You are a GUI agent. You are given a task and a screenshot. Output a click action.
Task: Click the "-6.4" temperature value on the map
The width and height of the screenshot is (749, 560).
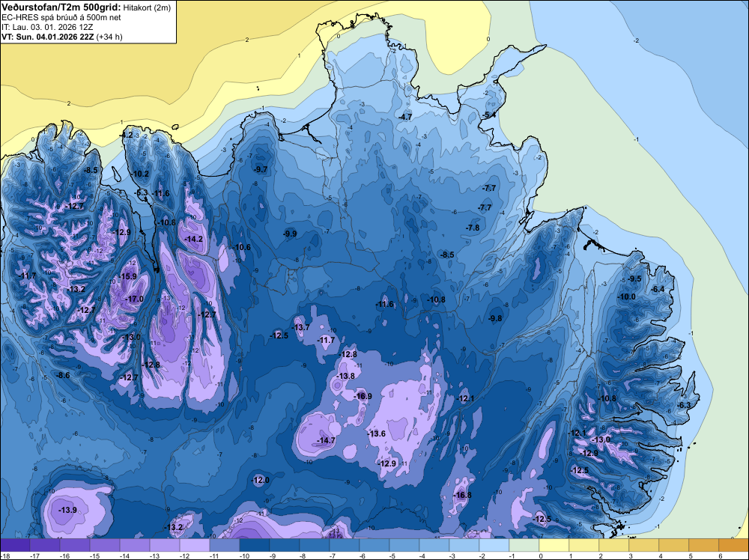point(658,289)
